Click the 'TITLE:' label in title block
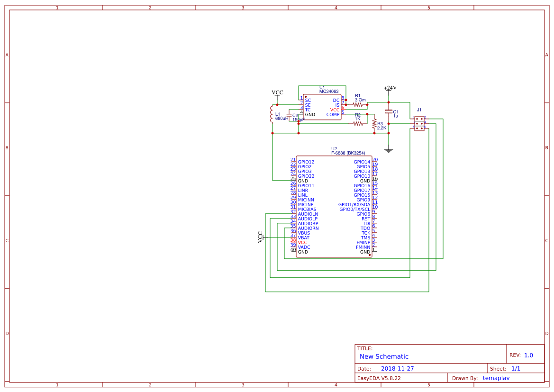This screenshot has width=554, height=392. click(364, 348)
